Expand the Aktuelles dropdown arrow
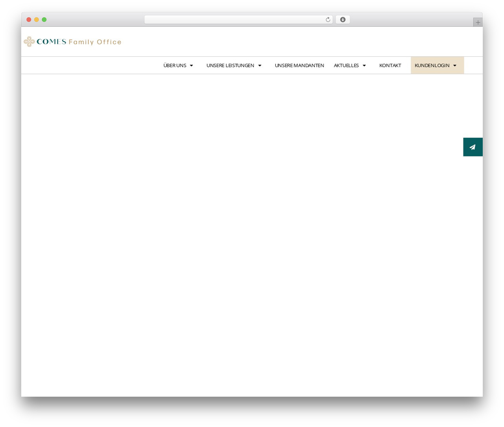Viewport: 504px width, 427px height. (x=364, y=65)
